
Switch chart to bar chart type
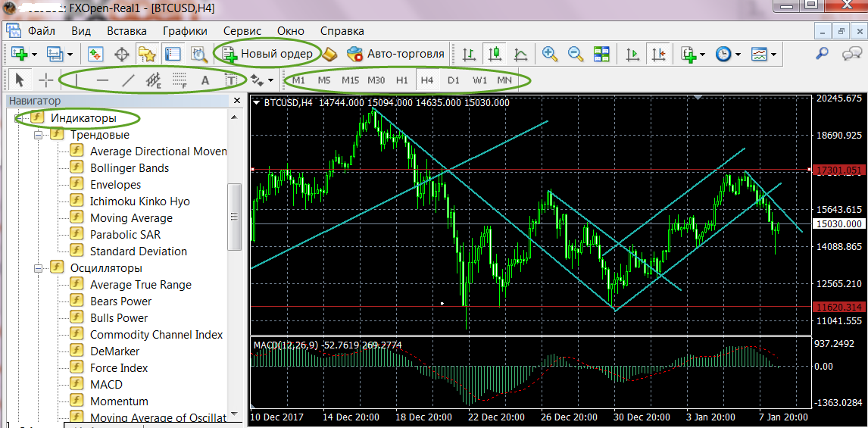(x=470, y=54)
